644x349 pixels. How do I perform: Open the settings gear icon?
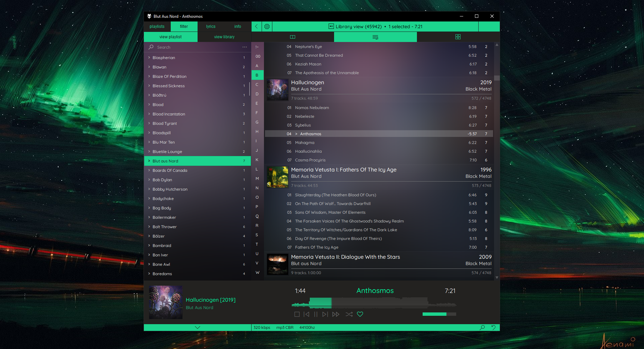[x=267, y=27]
